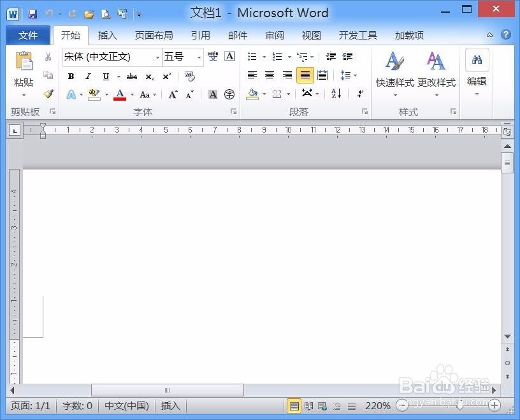The height and width of the screenshot is (420, 520).
Task: Click the Decrease Indent icon
Action: (331, 56)
